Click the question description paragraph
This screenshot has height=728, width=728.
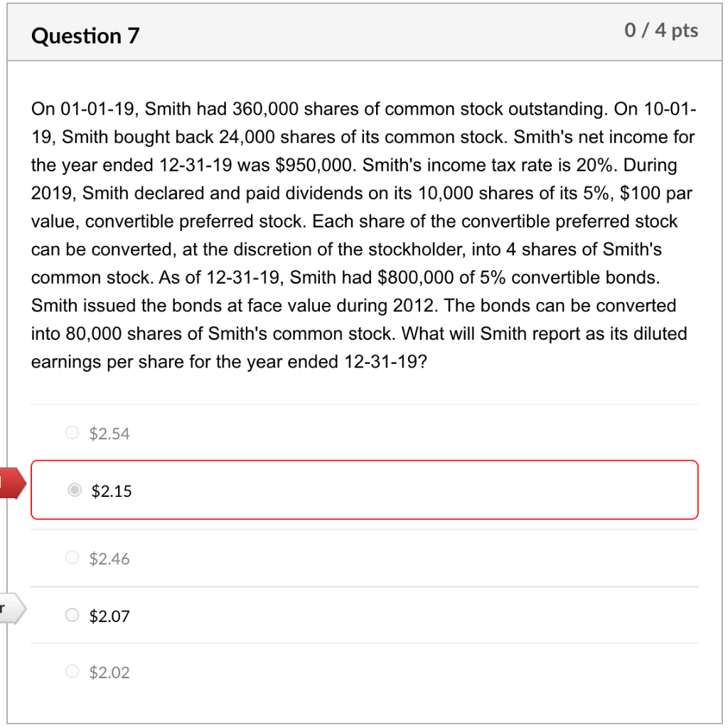[x=363, y=235]
